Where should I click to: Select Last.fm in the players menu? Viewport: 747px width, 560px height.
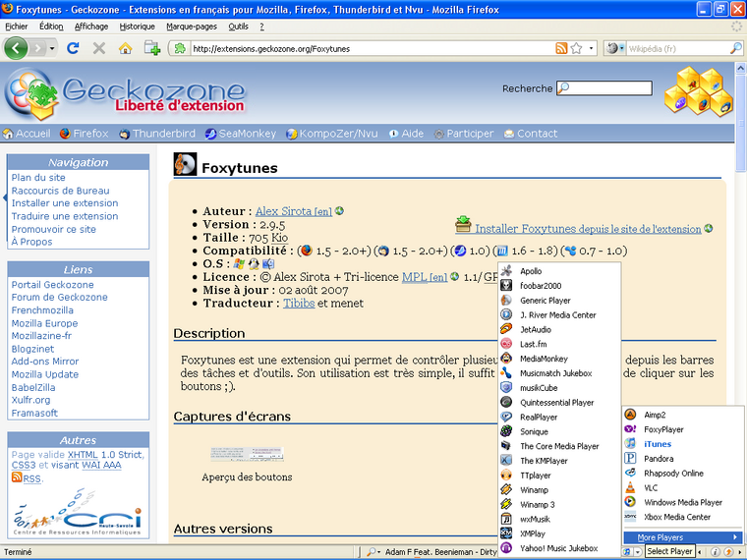(x=559, y=344)
